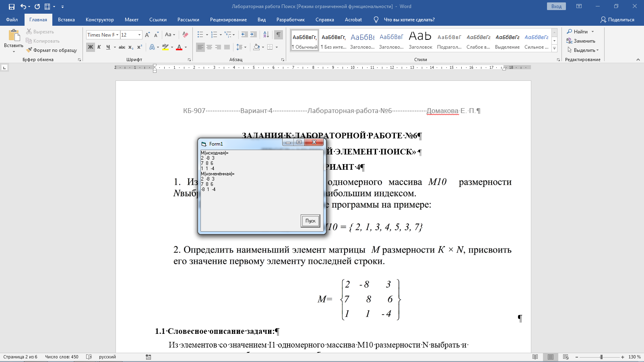Viewport: 644px width, 362px height.
Task: Apply text effects with the outlined A icon
Action: [x=152, y=47]
